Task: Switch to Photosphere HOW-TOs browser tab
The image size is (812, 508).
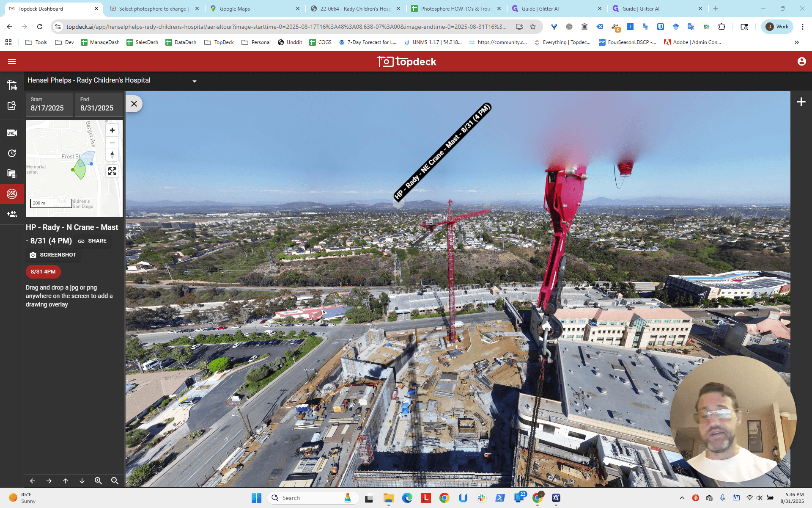Action: (x=456, y=8)
